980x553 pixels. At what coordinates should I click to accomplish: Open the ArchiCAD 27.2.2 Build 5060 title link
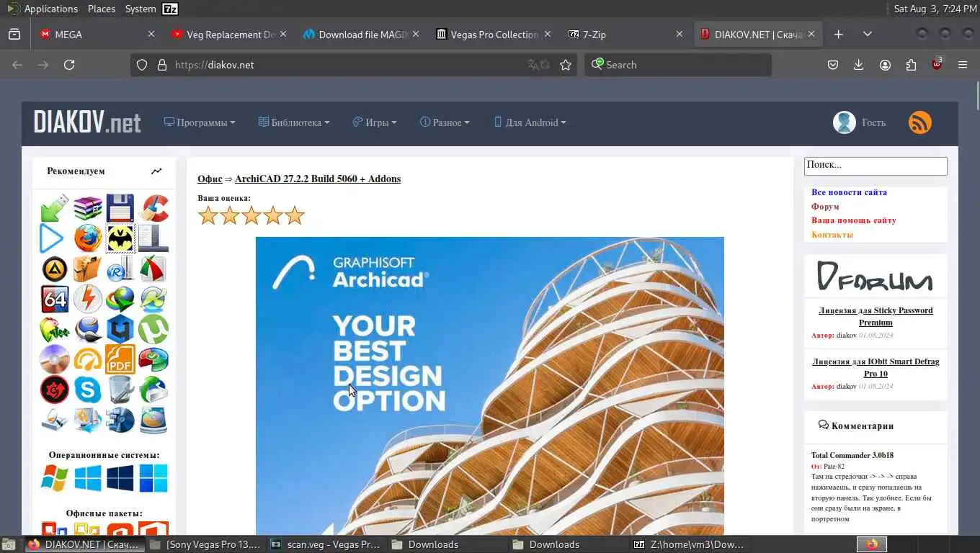(318, 179)
